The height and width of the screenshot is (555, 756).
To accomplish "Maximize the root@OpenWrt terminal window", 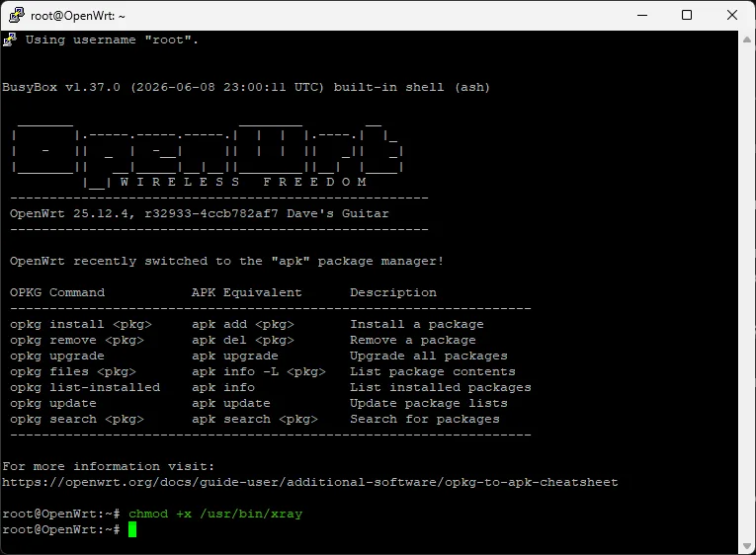I will point(687,16).
